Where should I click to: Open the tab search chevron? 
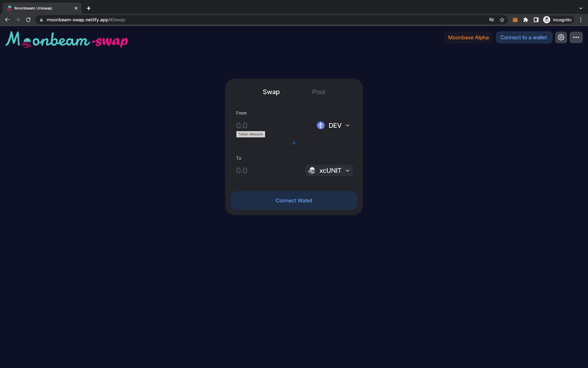click(x=581, y=8)
